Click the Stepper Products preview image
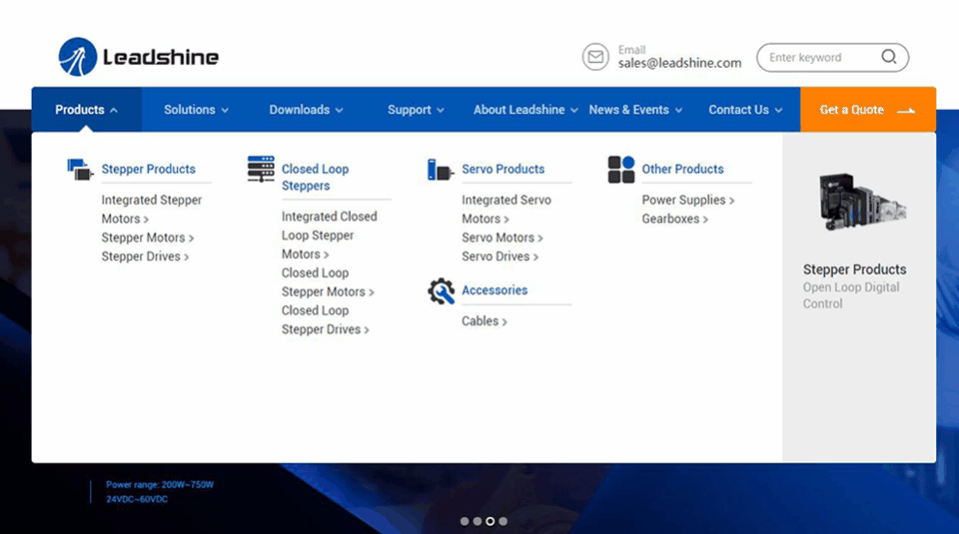Screen dimensions: 959x534 pyautogui.click(x=862, y=202)
